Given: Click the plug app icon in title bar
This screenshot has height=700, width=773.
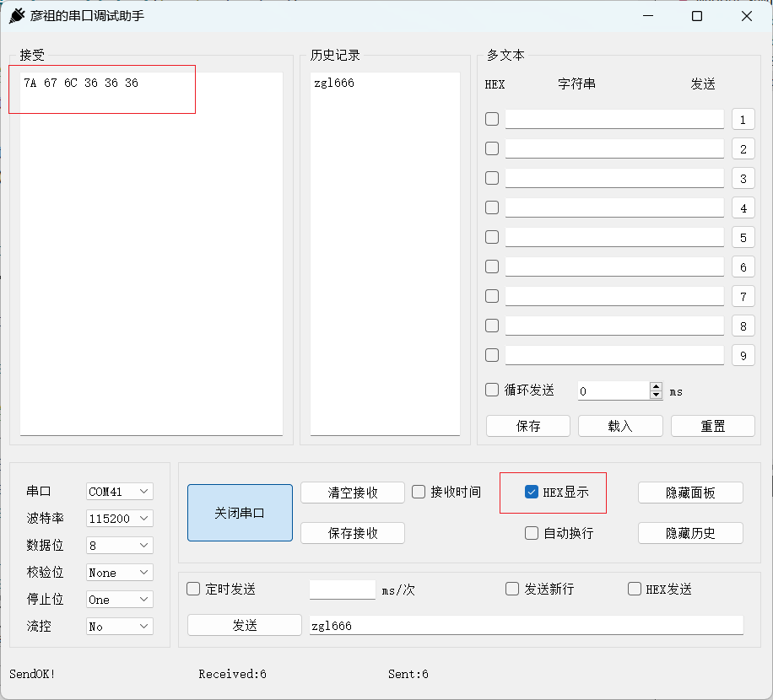Looking at the screenshot, I should (x=17, y=16).
